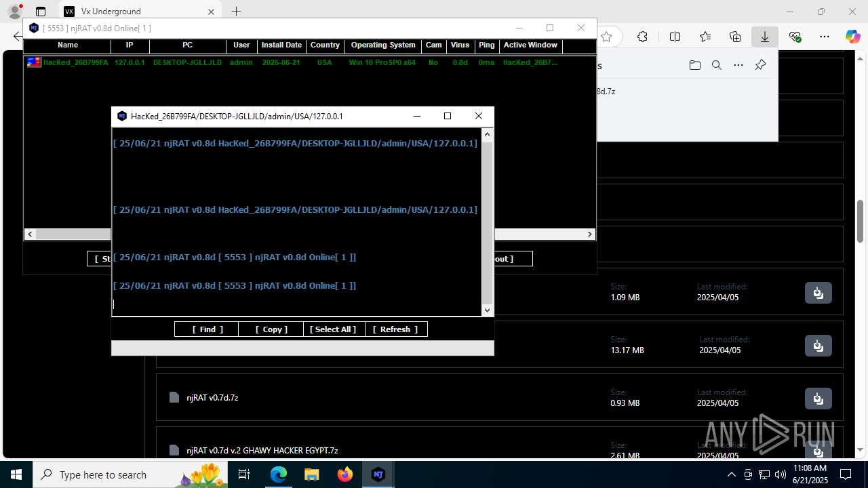Open Microsoft Edge from taskbar
This screenshot has width=868, height=488.
279,474
